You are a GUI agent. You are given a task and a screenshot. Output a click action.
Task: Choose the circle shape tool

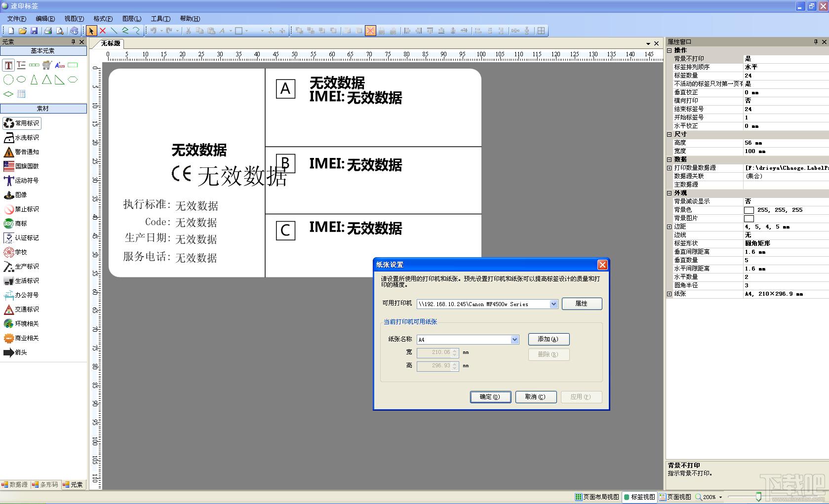8,79
